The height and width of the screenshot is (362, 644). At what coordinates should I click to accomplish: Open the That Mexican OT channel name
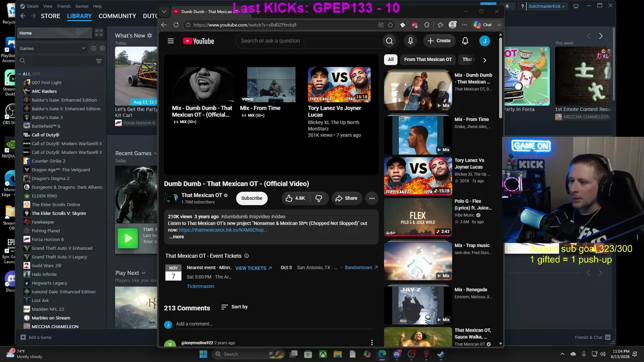(202, 195)
